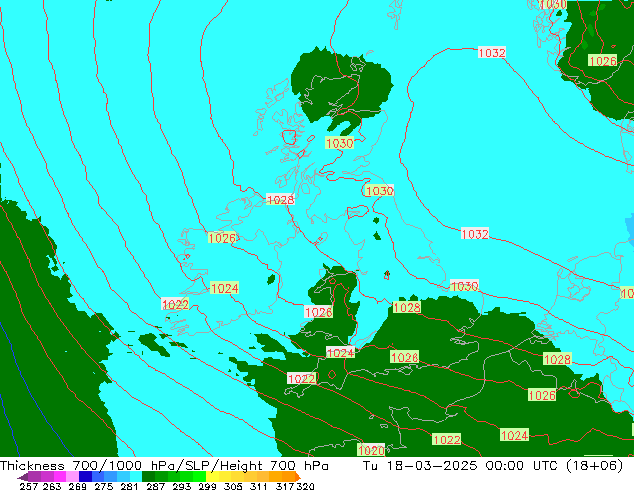
Task: Click the 'Tu 18-03-2025 00:00 UTC (18+06)' timestamp
Action: (x=493, y=466)
